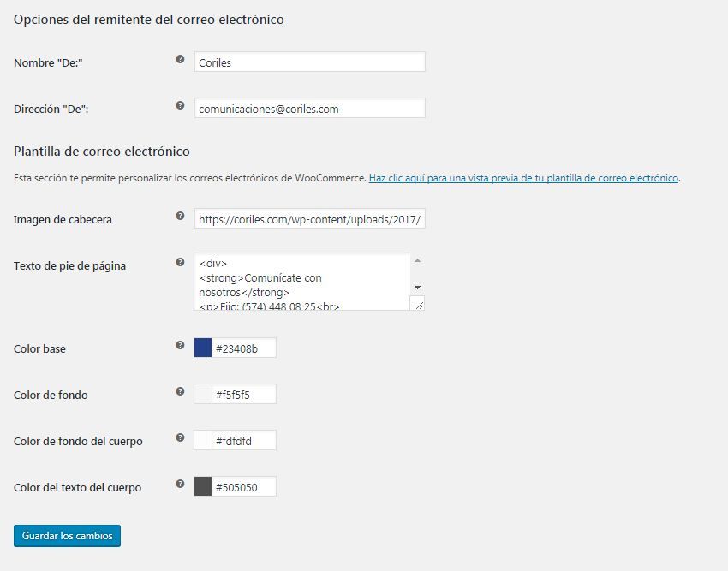This screenshot has width=728, height=571.
Task: Open the Color de fondo swatch
Action: click(x=203, y=394)
